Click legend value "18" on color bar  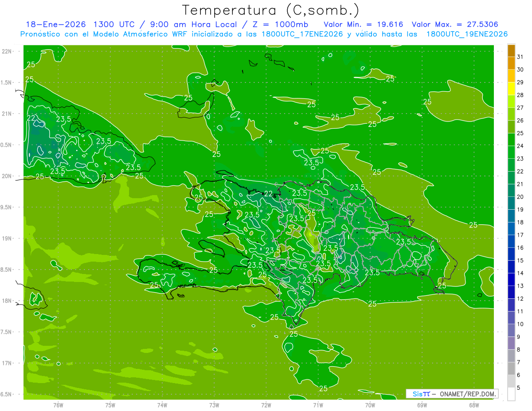point(520,222)
